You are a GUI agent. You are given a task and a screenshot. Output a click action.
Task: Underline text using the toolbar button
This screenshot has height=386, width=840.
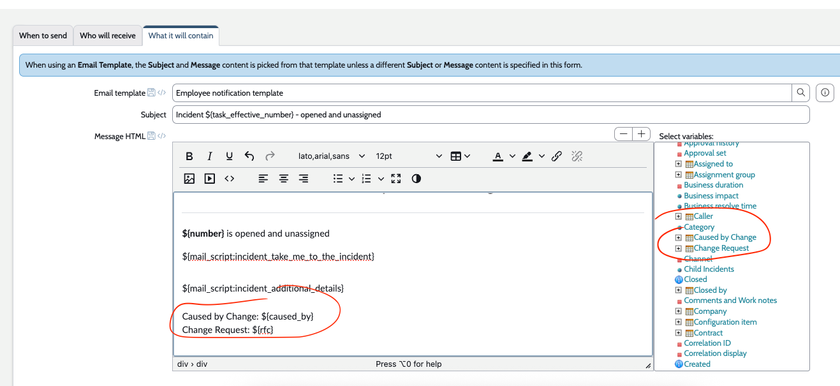229,156
